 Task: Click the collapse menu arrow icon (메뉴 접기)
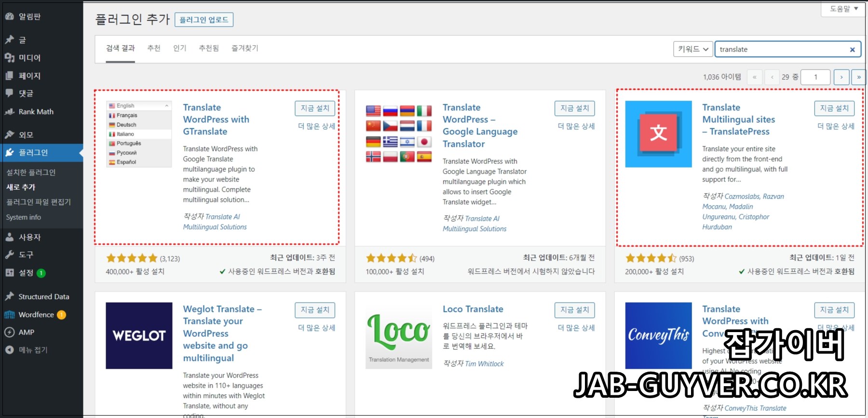(x=9, y=350)
